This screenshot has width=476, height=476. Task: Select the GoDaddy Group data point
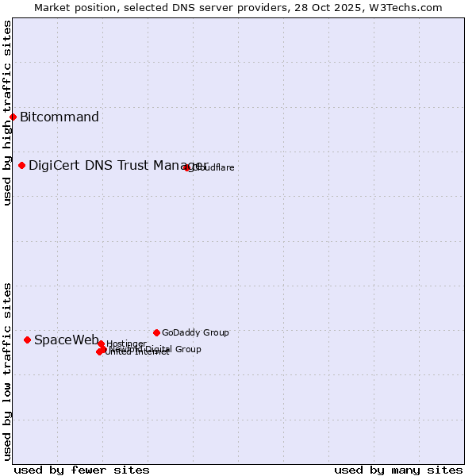(x=156, y=332)
